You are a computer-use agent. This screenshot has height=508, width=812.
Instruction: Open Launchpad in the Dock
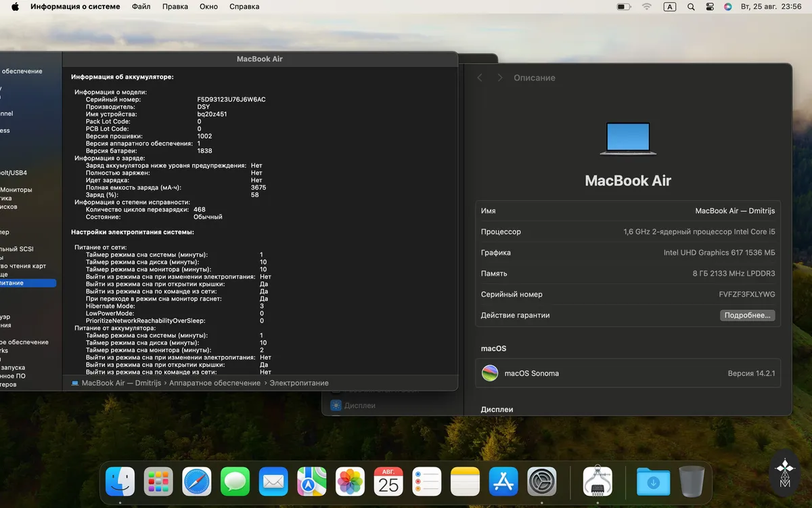[x=158, y=482]
